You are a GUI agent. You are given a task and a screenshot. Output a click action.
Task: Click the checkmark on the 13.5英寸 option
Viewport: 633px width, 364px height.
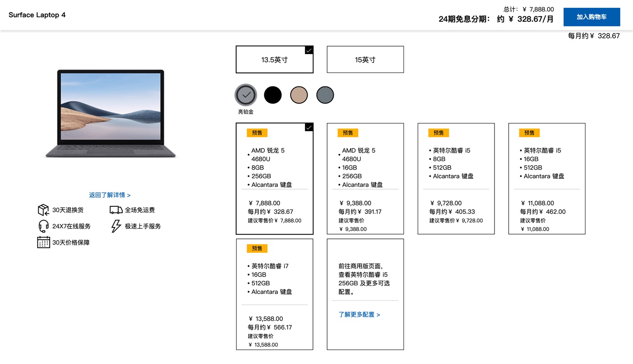click(309, 50)
